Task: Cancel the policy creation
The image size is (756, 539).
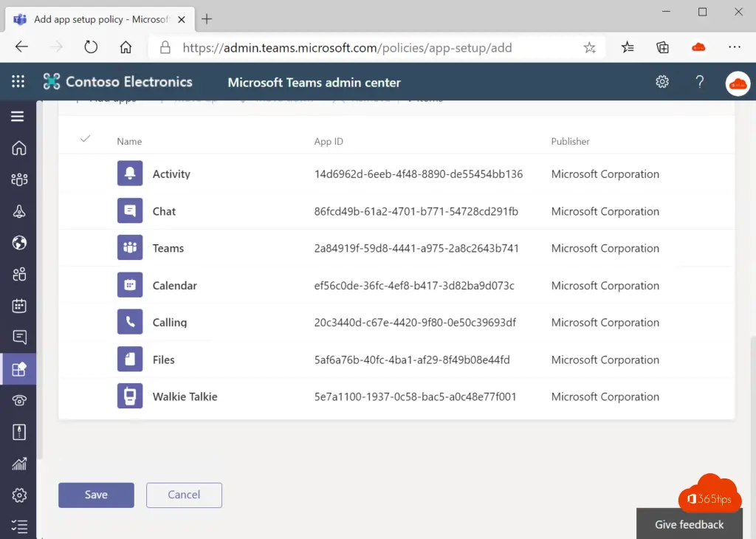Action: tap(184, 495)
